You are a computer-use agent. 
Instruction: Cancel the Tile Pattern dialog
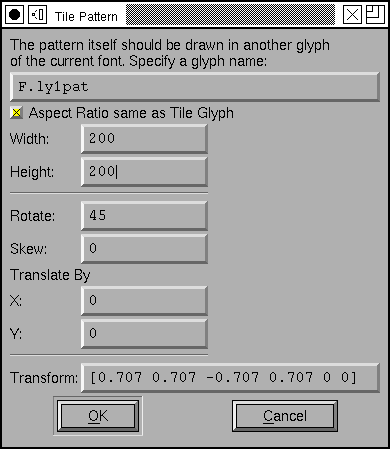[285, 416]
